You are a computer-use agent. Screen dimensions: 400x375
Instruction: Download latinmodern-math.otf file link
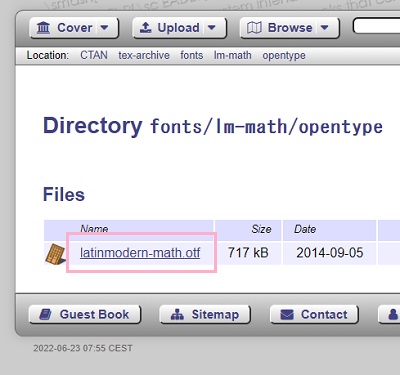click(x=140, y=253)
